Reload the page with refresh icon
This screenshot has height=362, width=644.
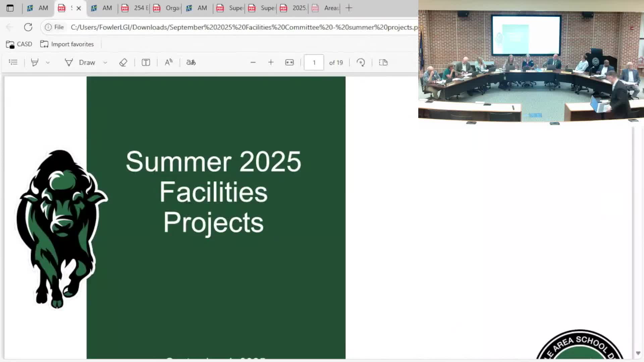(28, 27)
